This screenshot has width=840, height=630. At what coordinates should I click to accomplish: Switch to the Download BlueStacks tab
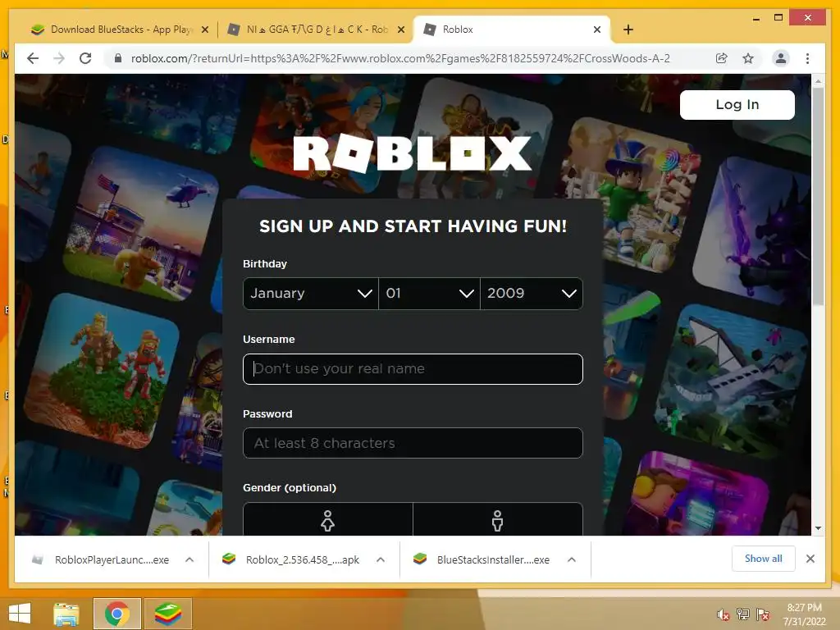(x=120, y=30)
